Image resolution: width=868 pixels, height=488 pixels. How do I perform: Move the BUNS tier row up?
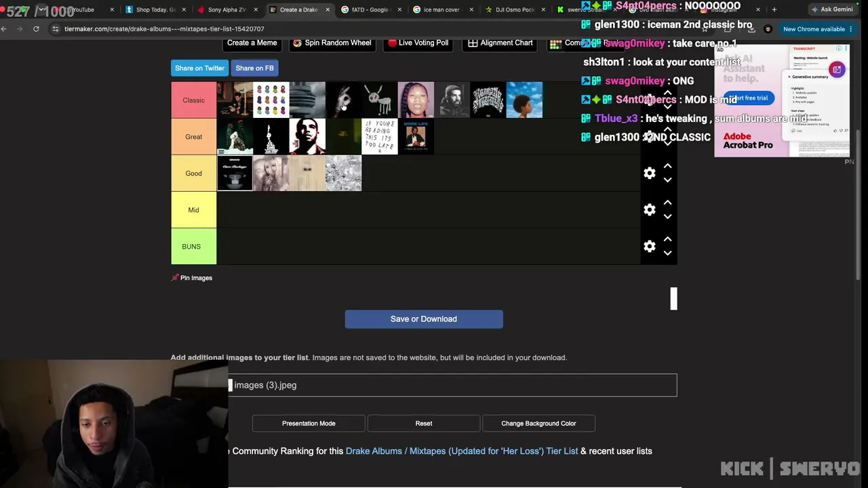click(667, 239)
